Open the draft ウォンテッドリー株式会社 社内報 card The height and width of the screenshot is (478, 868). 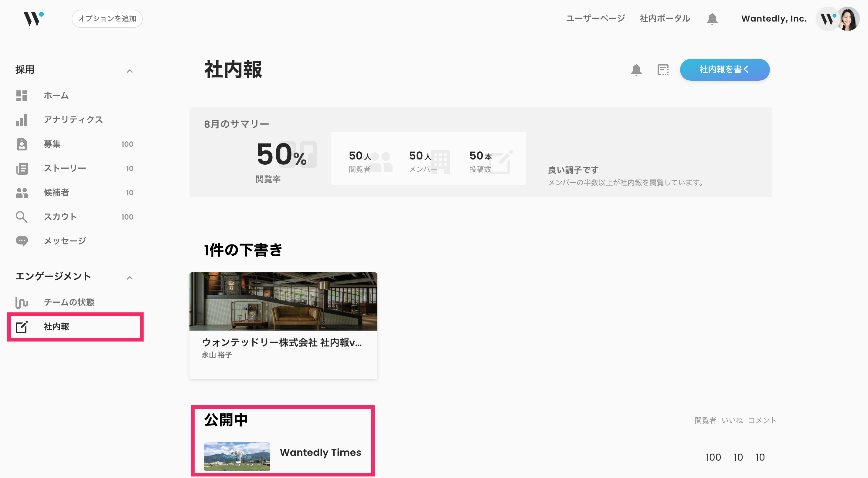click(x=283, y=325)
